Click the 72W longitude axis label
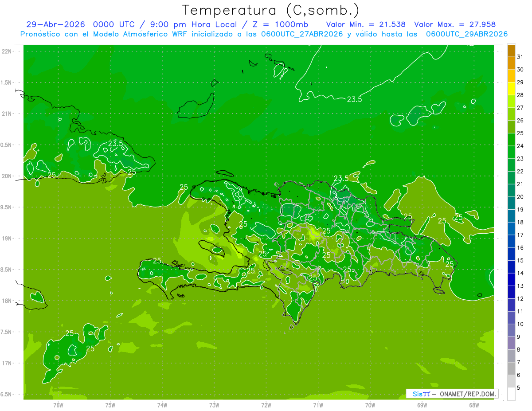 tap(266, 405)
